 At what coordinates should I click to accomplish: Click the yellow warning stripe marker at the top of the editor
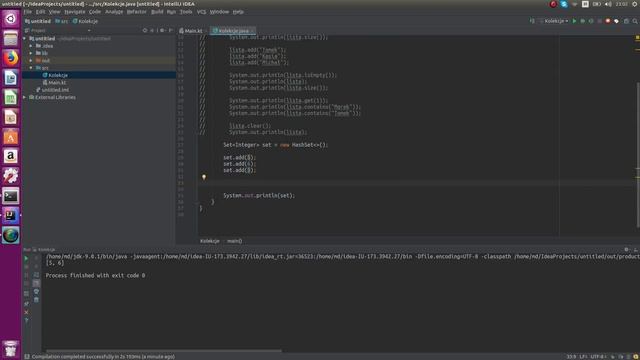click(x=638, y=38)
